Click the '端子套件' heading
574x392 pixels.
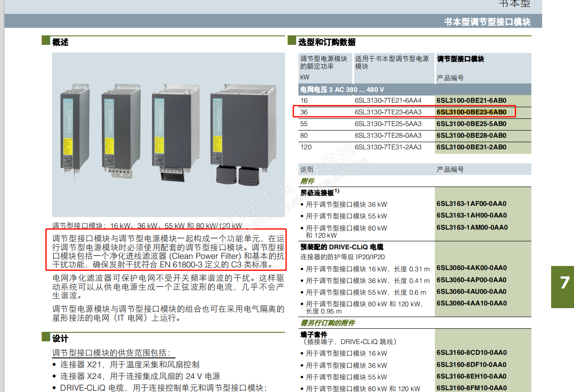pos(314,335)
